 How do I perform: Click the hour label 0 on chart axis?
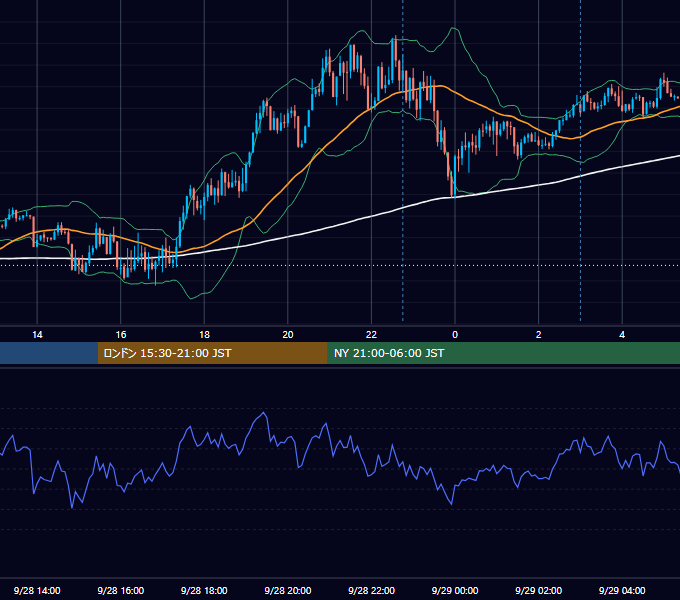(455, 335)
